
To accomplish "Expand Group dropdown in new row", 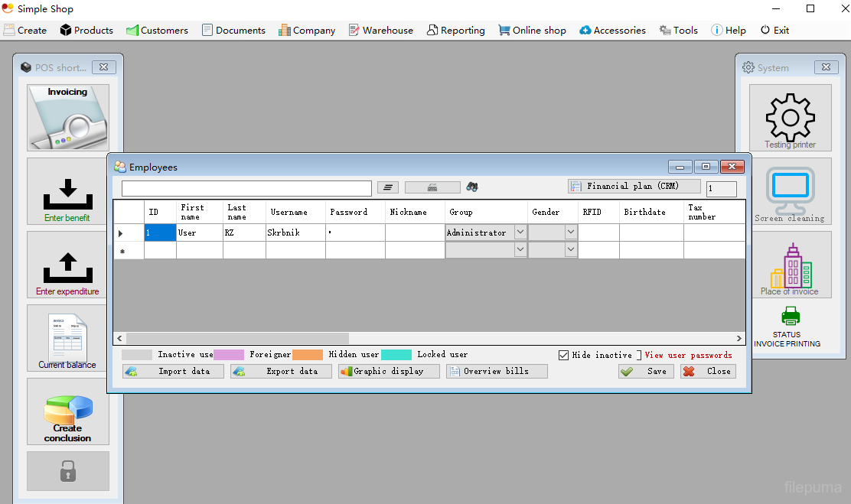I will pyautogui.click(x=520, y=250).
